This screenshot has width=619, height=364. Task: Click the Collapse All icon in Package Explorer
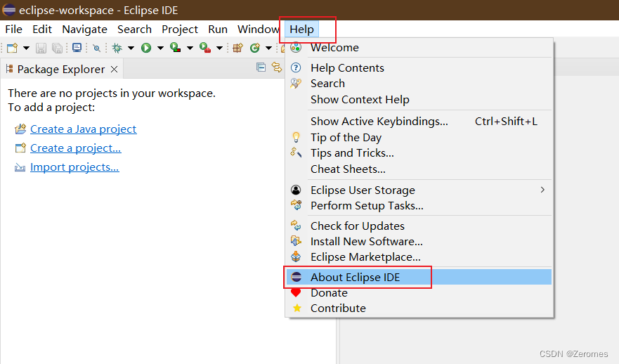point(261,67)
